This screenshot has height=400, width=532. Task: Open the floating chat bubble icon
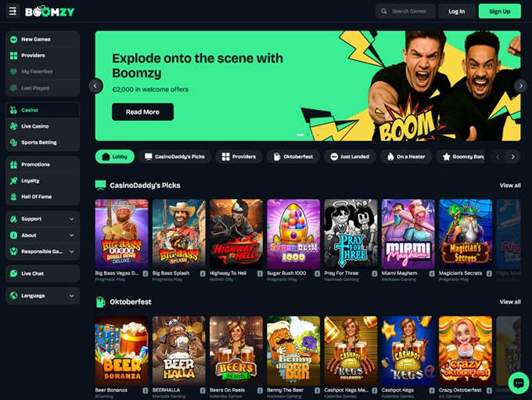coord(519,383)
